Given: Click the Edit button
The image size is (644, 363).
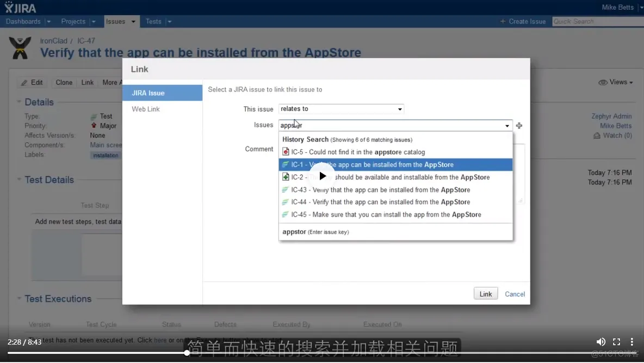Looking at the screenshot, I should point(32,83).
